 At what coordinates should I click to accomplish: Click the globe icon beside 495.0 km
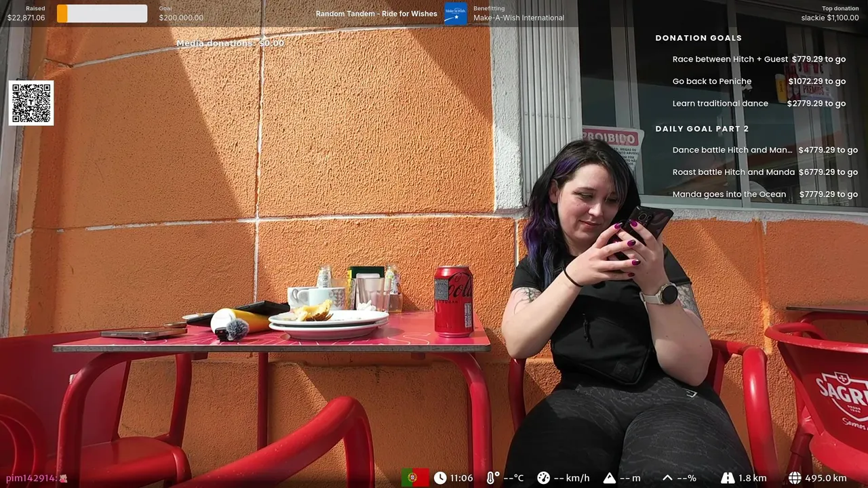tap(795, 478)
